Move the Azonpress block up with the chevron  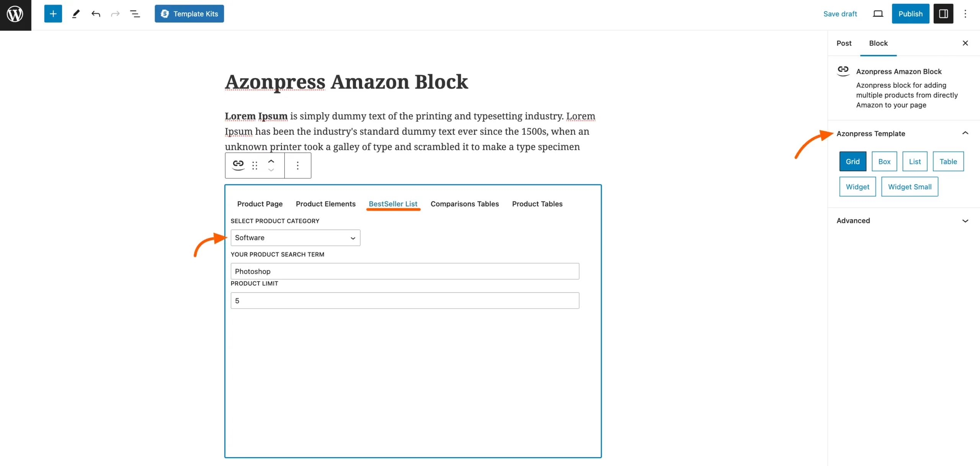pos(271,161)
